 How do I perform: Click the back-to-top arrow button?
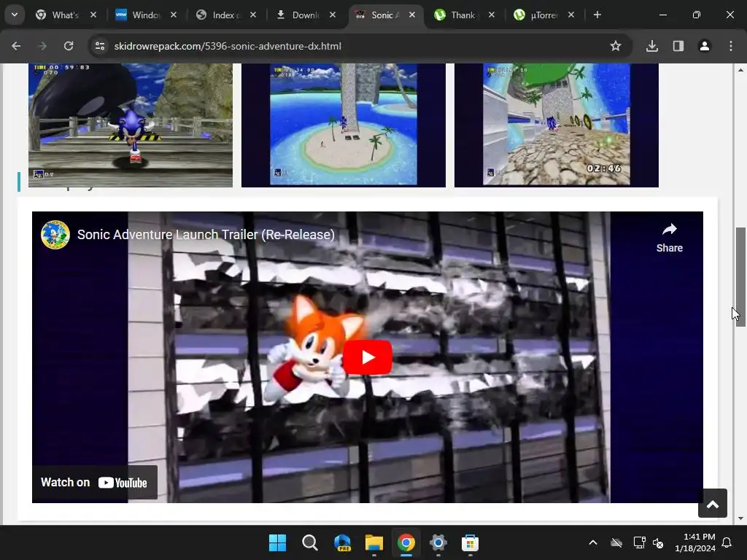(713, 503)
